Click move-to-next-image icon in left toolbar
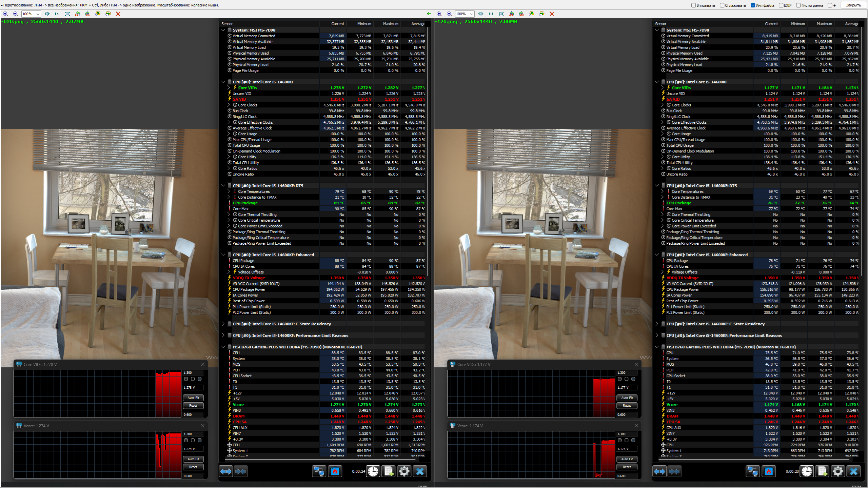Viewport: 868px width, 488px height. coord(108,14)
